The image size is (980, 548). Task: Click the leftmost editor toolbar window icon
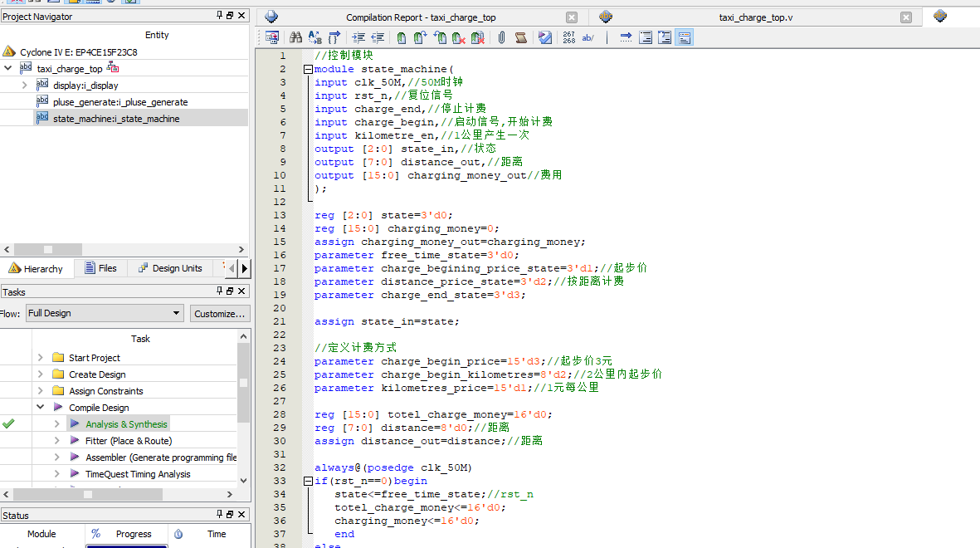click(272, 37)
